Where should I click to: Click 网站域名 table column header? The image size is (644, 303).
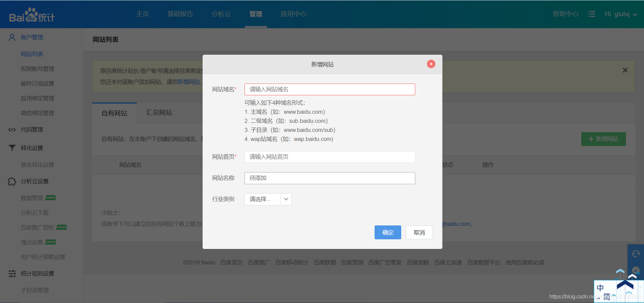tap(130, 165)
